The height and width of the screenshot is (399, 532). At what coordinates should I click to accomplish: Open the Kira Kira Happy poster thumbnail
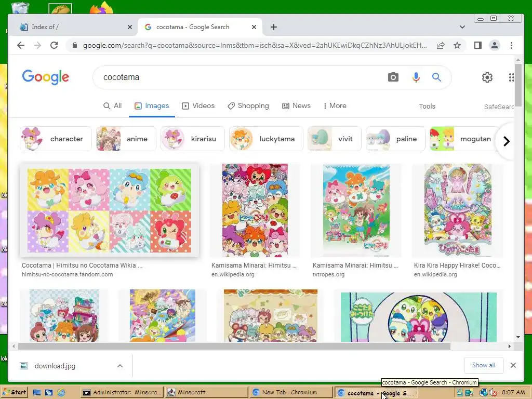[457, 210]
